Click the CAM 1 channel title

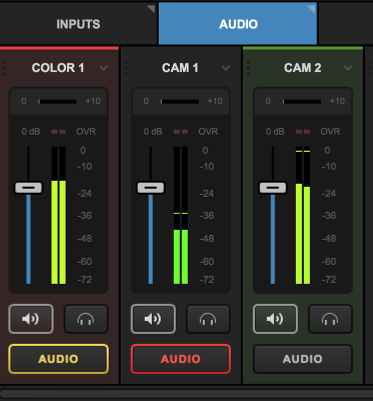[180, 68]
